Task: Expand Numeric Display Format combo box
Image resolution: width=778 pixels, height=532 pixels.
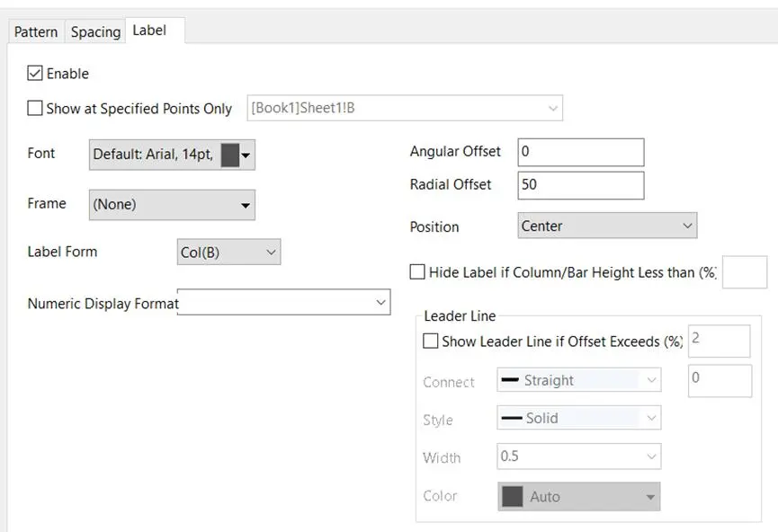Action: pyautogui.click(x=284, y=302)
